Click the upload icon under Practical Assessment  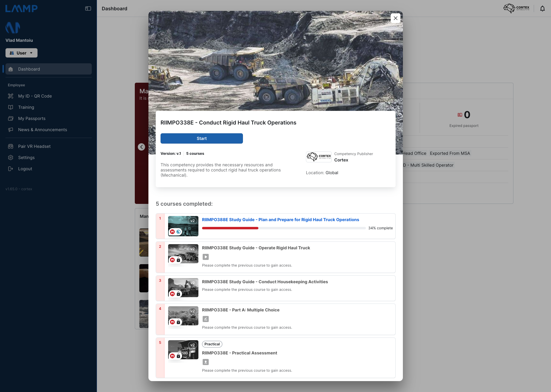(206, 362)
